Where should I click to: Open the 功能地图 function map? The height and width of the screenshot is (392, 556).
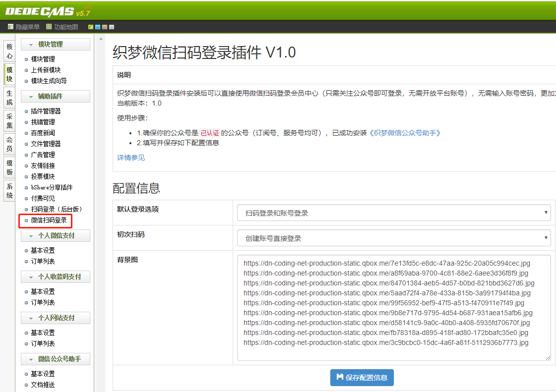(62, 27)
